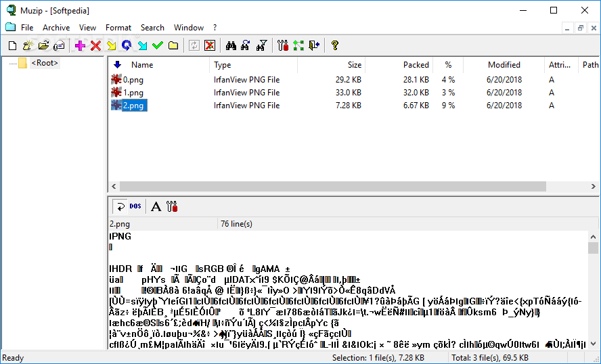Viewport: 601px width, 364px height.
Task: Open the File menu
Action: click(27, 28)
